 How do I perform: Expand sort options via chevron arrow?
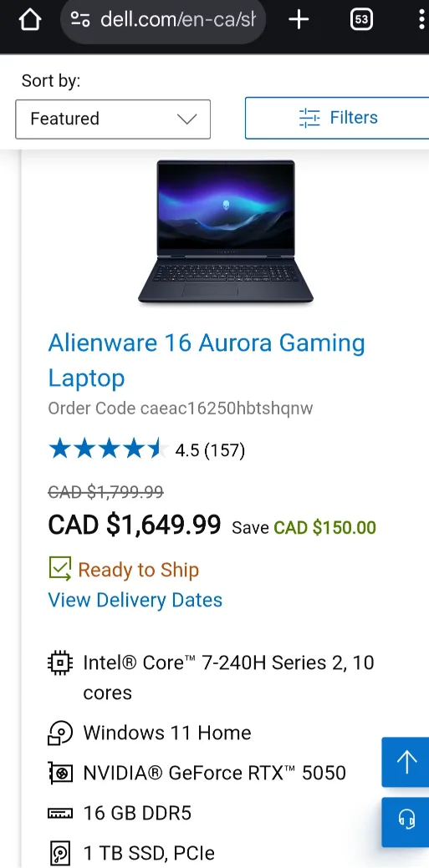point(186,119)
